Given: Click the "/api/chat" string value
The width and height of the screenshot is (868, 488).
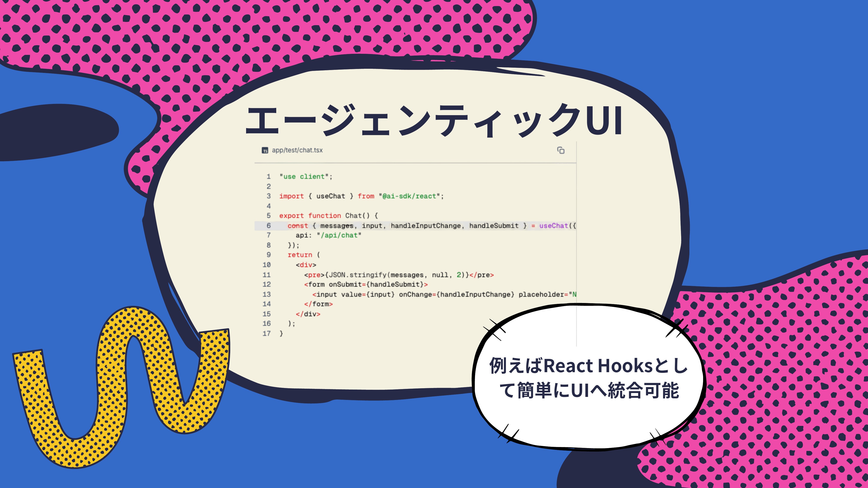Looking at the screenshot, I should point(339,235).
